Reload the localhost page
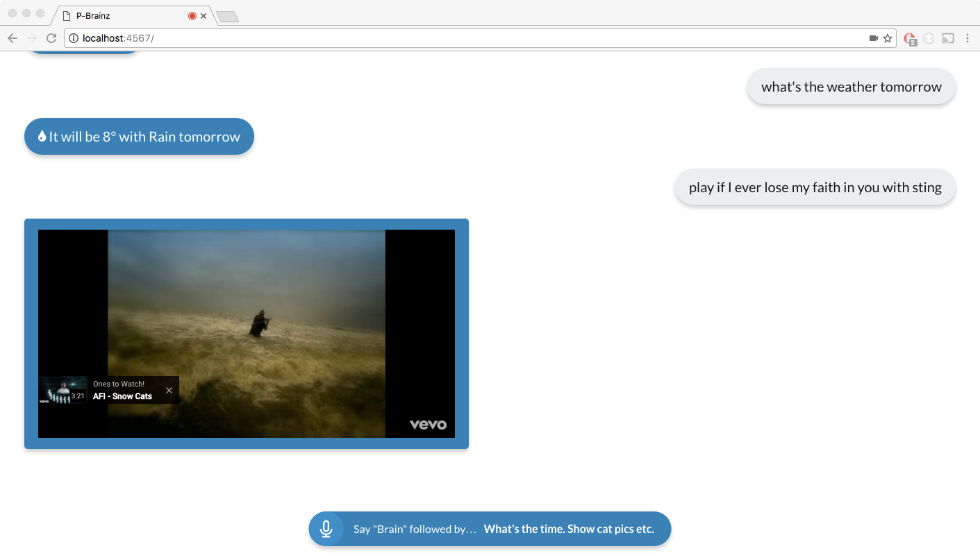 coord(51,38)
